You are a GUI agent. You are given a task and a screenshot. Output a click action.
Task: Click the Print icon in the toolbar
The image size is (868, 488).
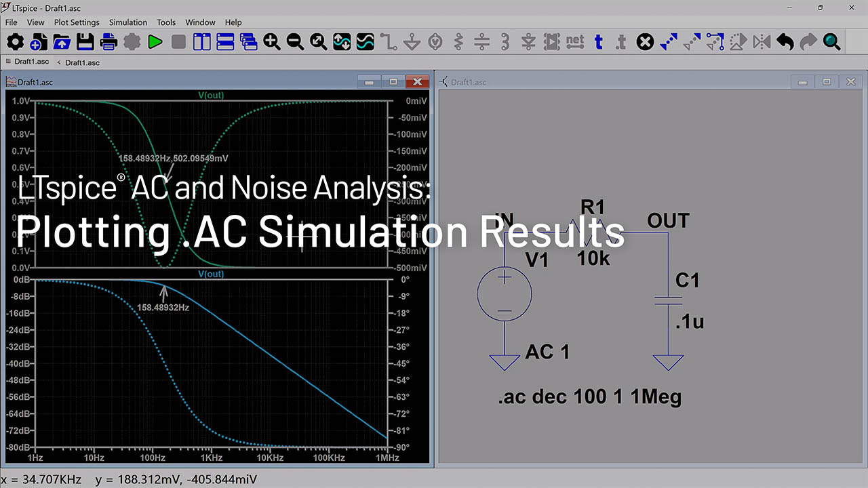pos(108,42)
